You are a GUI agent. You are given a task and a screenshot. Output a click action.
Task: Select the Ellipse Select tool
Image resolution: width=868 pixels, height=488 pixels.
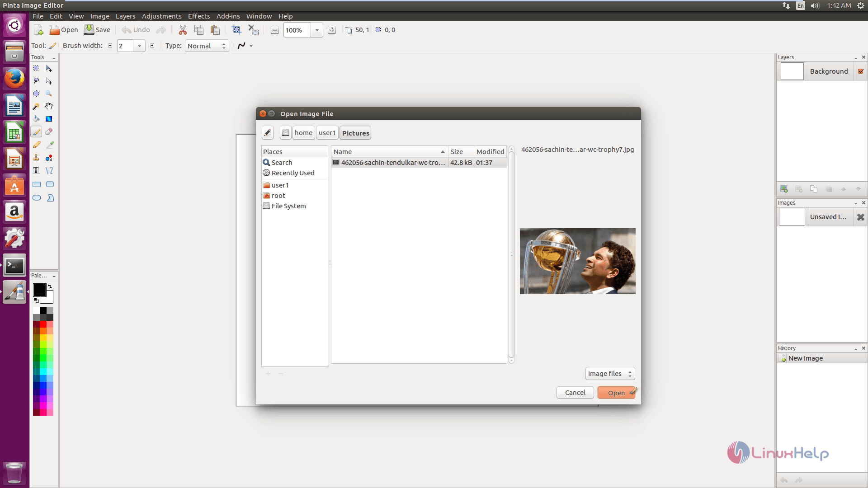[36, 94]
